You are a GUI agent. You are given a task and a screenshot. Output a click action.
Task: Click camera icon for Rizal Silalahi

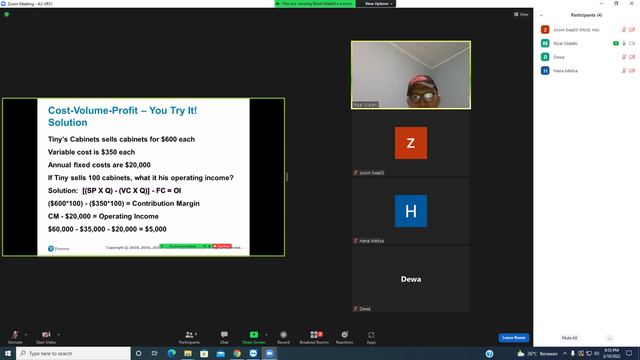click(632, 43)
